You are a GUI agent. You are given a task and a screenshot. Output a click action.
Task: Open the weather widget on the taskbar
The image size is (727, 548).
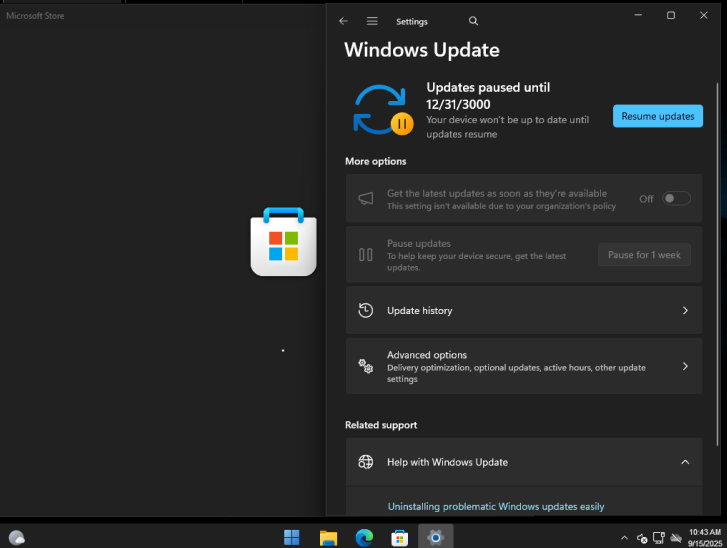click(x=17, y=538)
